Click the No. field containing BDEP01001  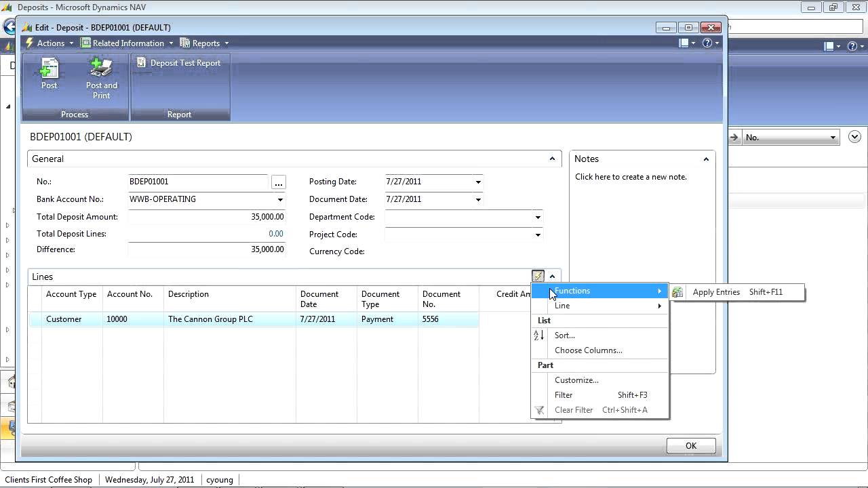click(x=198, y=182)
